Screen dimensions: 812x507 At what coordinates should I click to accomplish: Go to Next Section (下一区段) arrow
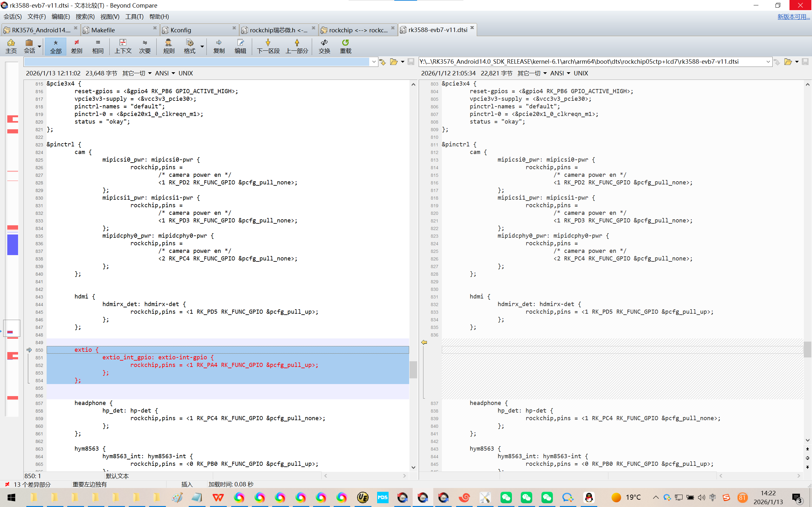(x=268, y=46)
